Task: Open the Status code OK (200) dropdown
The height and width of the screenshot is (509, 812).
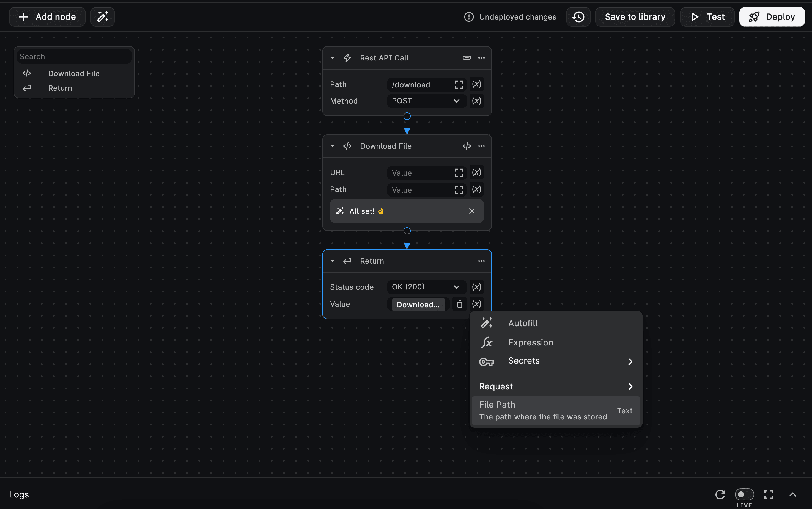Action: point(426,287)
